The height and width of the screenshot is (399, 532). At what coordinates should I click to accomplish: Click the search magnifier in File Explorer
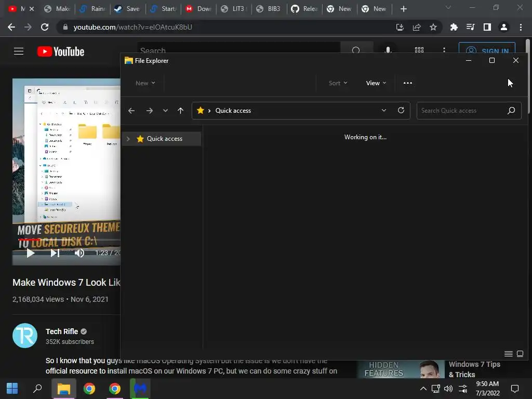coord(511,110)
